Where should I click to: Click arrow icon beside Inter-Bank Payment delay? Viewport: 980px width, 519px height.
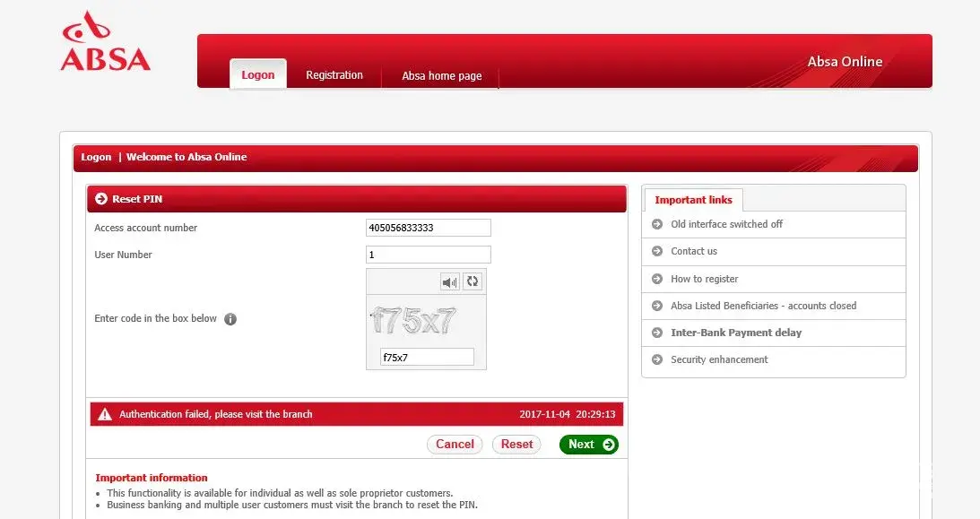pyautogui.click(x=657, y=333)
